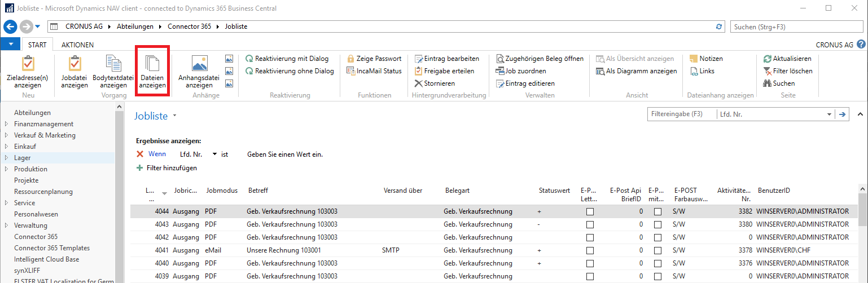Toggle E-Post Letter checkbox in row 4044
This screenshot has height=283, width=868.
pos(590,212)
